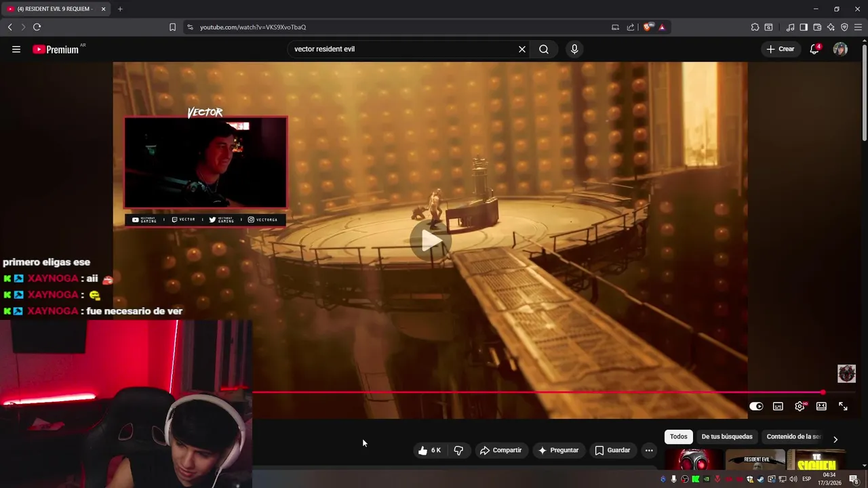The image size is (868, 488).
Task: Toggle the browser sidebar panel
Action: point(804,27)
